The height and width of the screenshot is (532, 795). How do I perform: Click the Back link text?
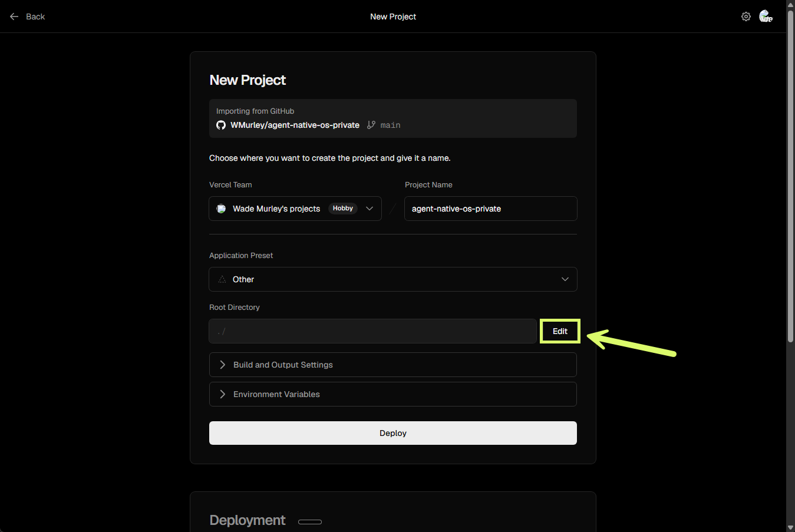coord(35,16)
